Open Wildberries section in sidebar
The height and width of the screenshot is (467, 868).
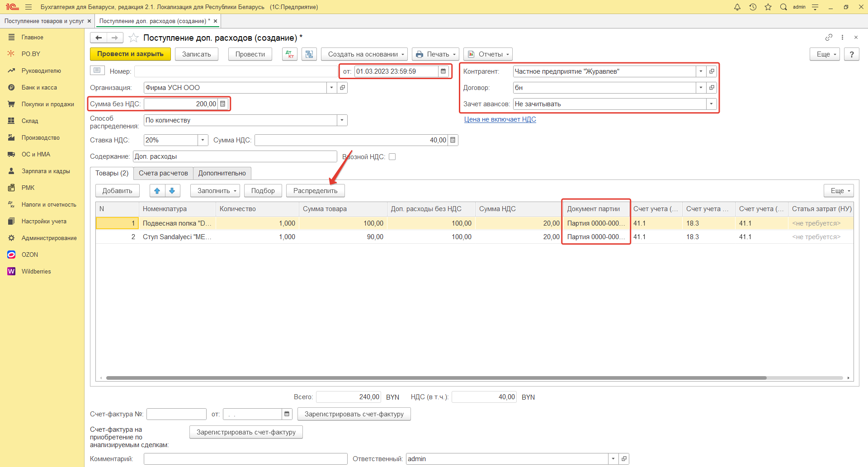36,271
